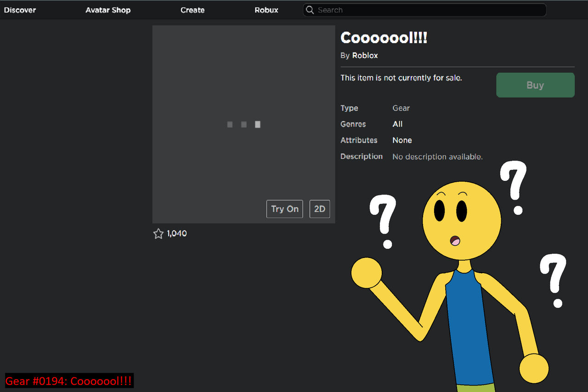The image size is (588, 392).
Task: Select the Cooooool!!! item title
Action: (384, 38)
